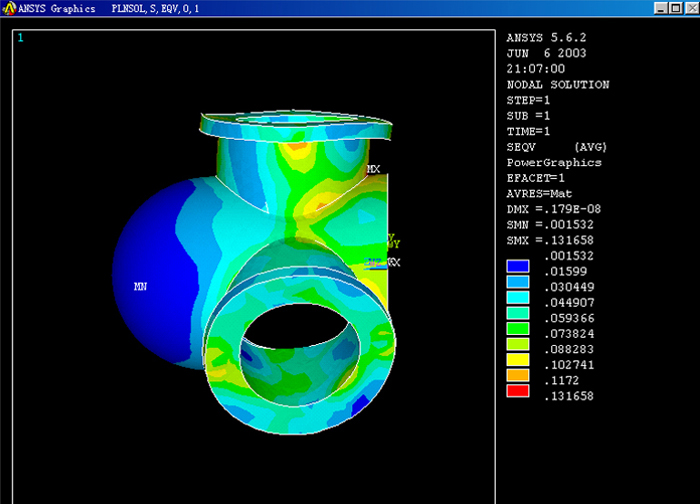
Task: Click the 'SUB =1' text
Action: pyautogui.click(x=529, y=116)
